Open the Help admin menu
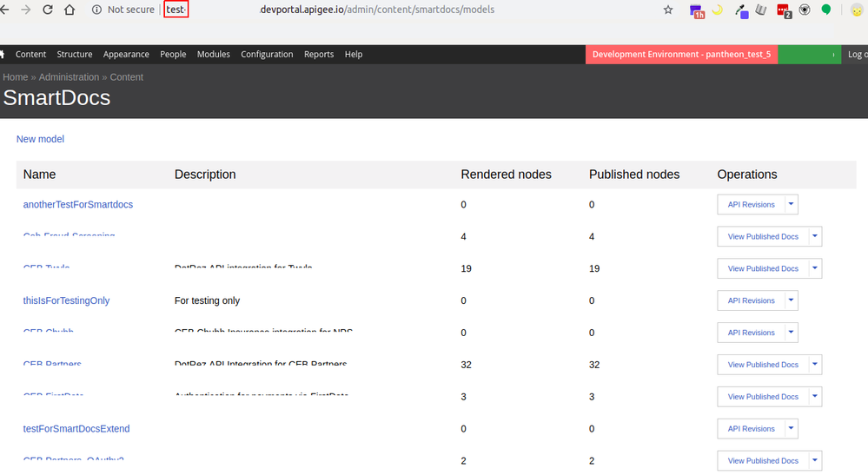 click(353, 54)
